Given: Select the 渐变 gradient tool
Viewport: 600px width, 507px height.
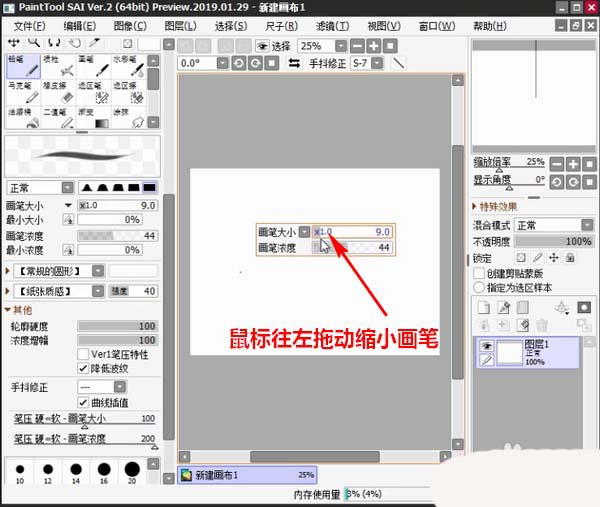Looking at the screenshot, I should tap(93, 117).
